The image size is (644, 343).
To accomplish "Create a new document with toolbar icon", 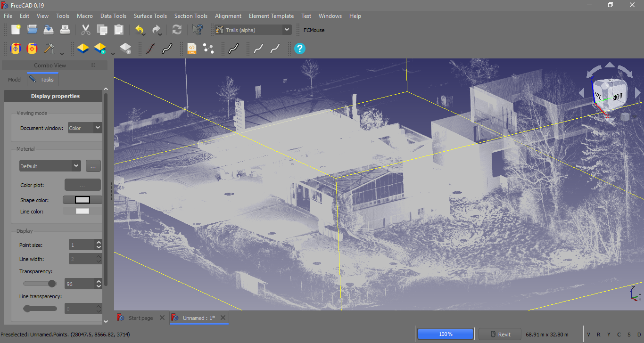I will click(x=16, y=30).
